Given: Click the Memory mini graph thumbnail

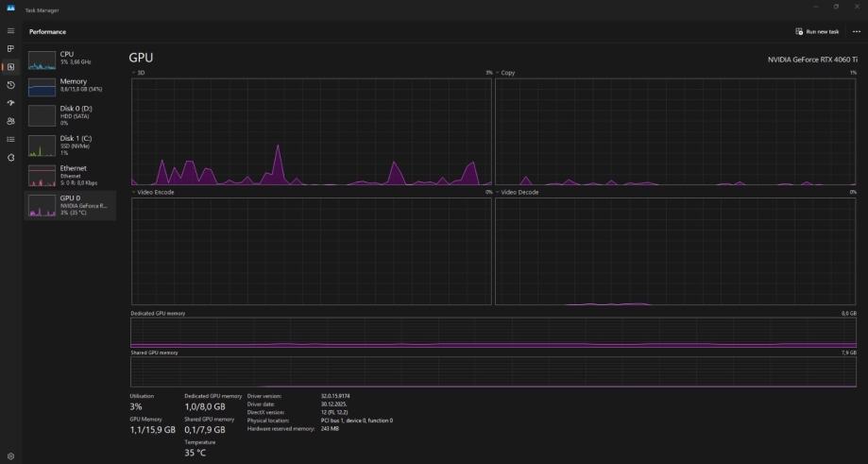Looking at the screenshot, I should coord(43,87).
